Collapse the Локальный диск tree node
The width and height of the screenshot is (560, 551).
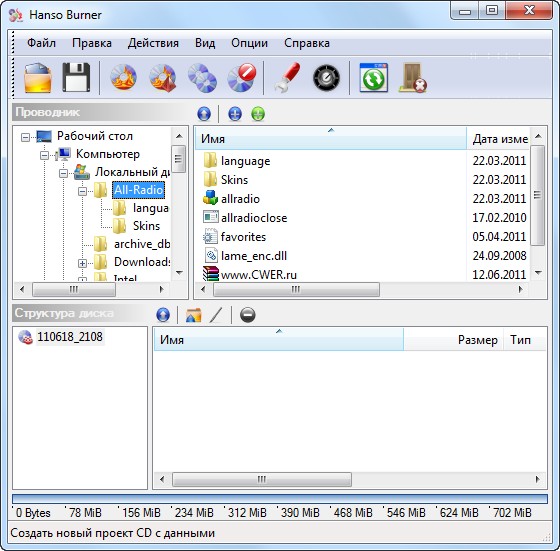(x=63, y=174)
